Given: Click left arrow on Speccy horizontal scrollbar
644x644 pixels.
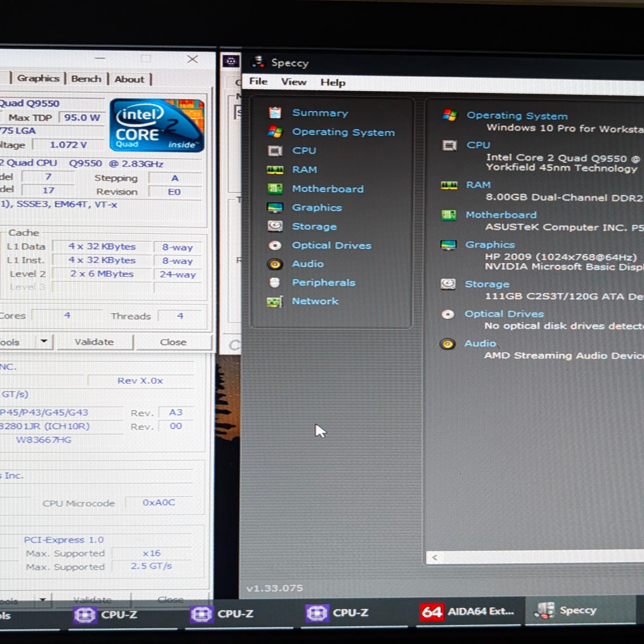Looking at the screenshot, I should pos(434,557).
